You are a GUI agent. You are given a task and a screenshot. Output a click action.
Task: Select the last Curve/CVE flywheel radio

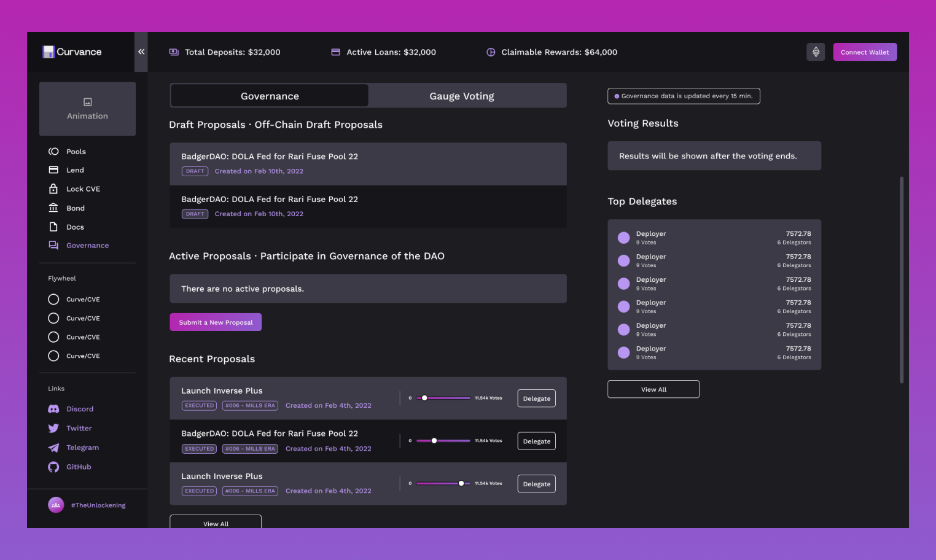[53, 356]
